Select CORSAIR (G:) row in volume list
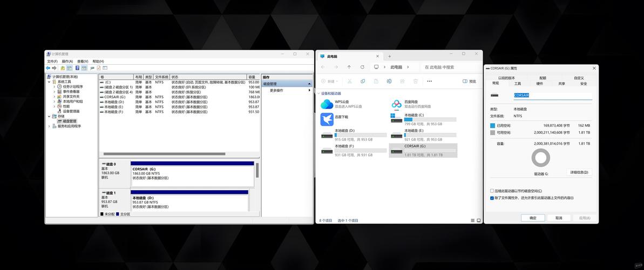The height and width of the screenshot is (270, 644). (179, 97)
